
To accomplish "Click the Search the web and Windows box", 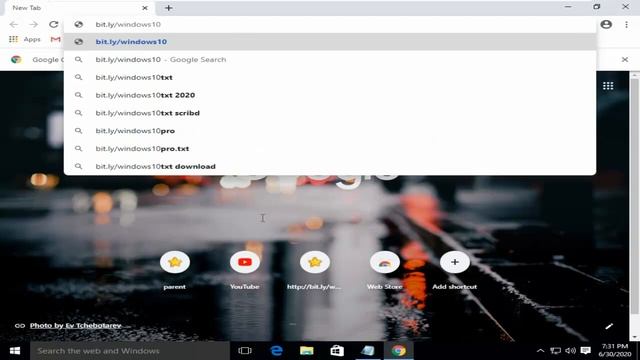I will [x=130, y=351].
